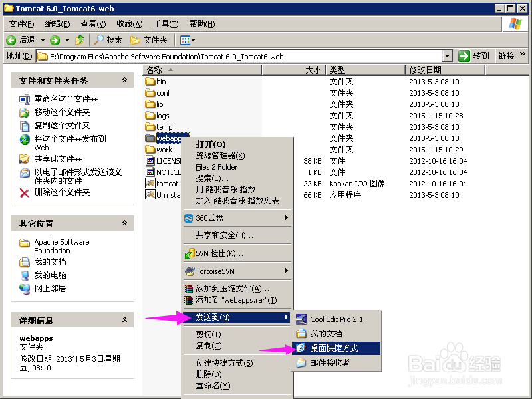Choose 打开(O) in context menu
This screenshot has width=532, height=399.
click(x=237, y=144)
